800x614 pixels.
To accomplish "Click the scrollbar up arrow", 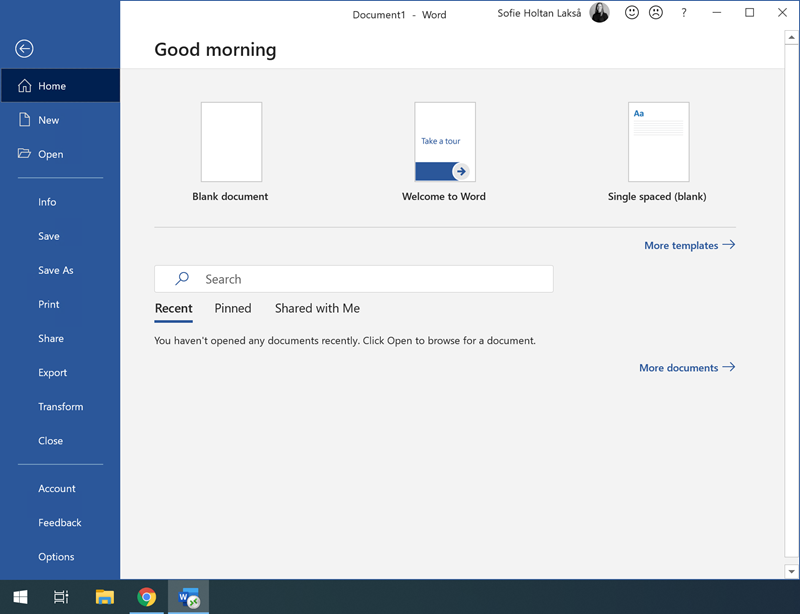I will click(791, 37).
